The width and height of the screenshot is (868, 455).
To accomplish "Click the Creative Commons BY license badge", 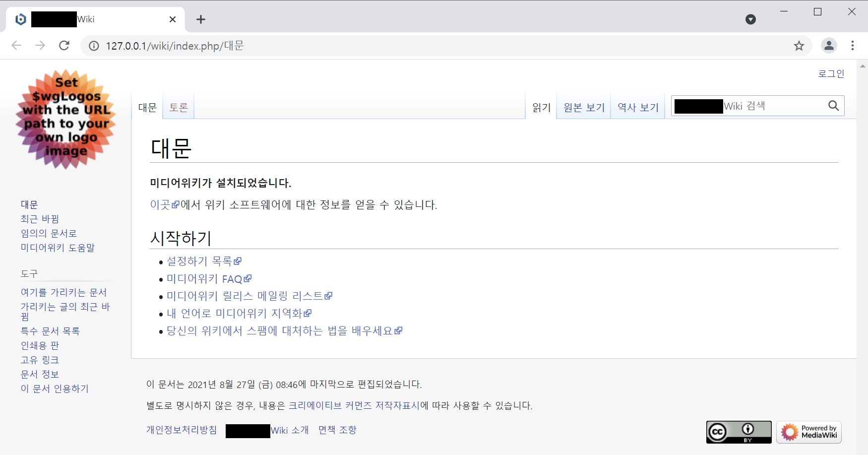I will point(739,432).
